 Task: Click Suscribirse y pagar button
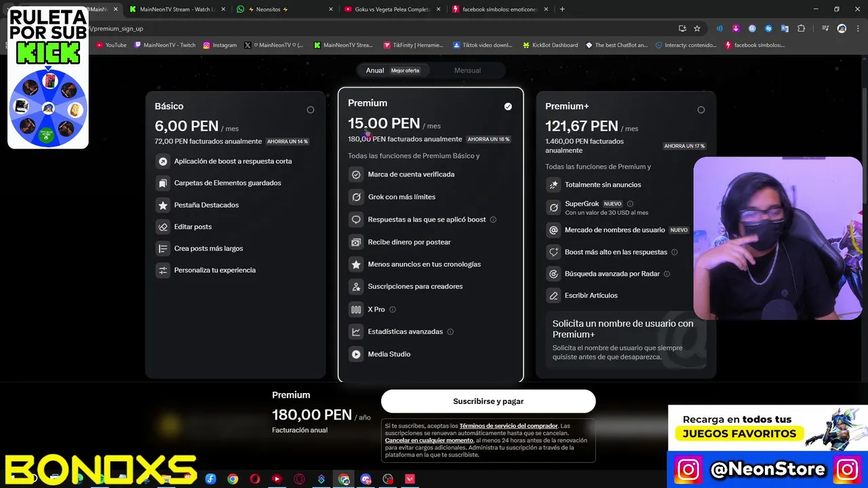(x=488, y=401)
